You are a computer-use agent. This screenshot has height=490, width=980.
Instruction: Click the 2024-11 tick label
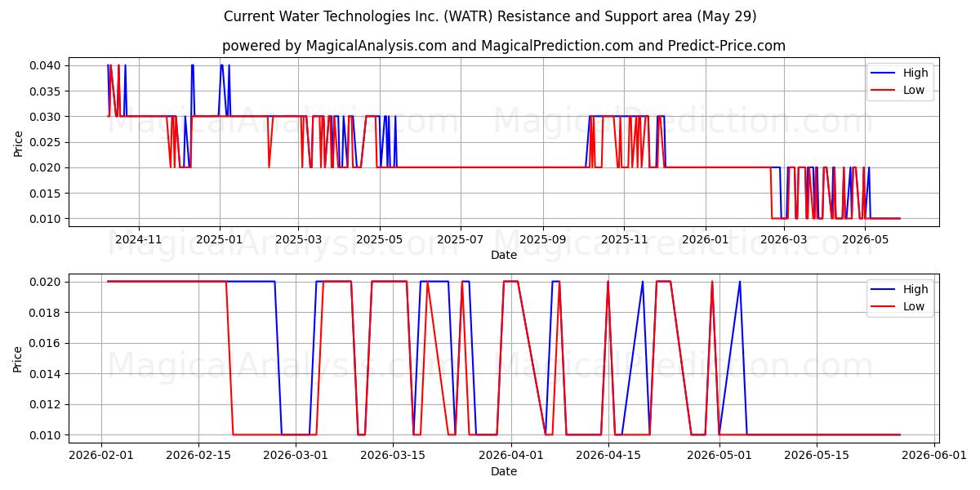[x=138, y=239]
